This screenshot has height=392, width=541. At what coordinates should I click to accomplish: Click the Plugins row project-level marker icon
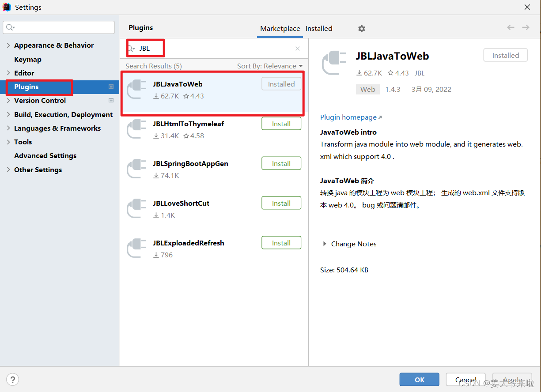tap(111, 87)
